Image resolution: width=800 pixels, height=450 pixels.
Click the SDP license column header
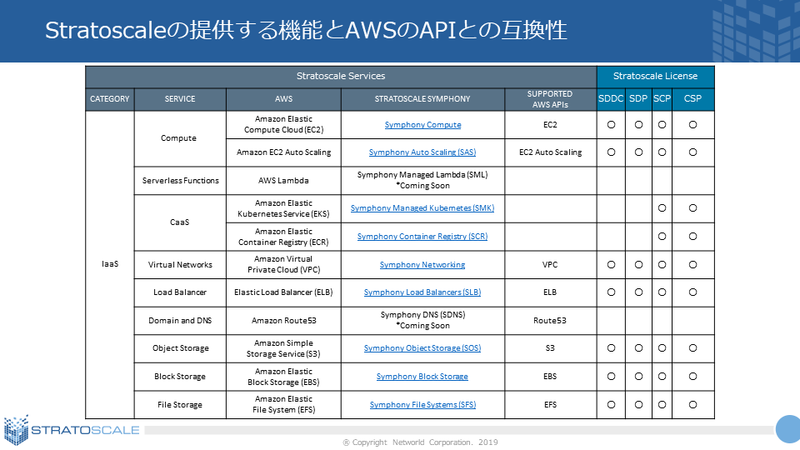coord(638,99)
